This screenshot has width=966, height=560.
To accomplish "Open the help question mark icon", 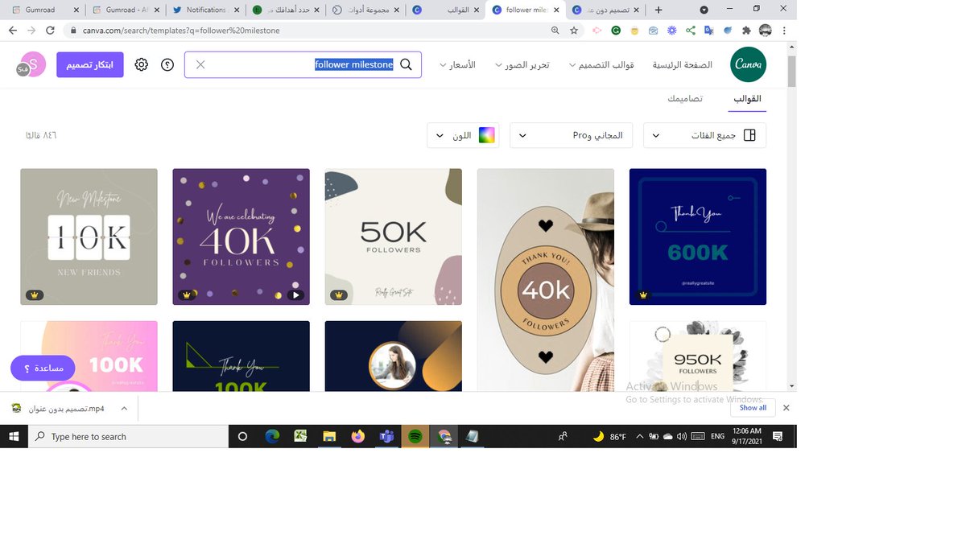I will click(167, 64).
